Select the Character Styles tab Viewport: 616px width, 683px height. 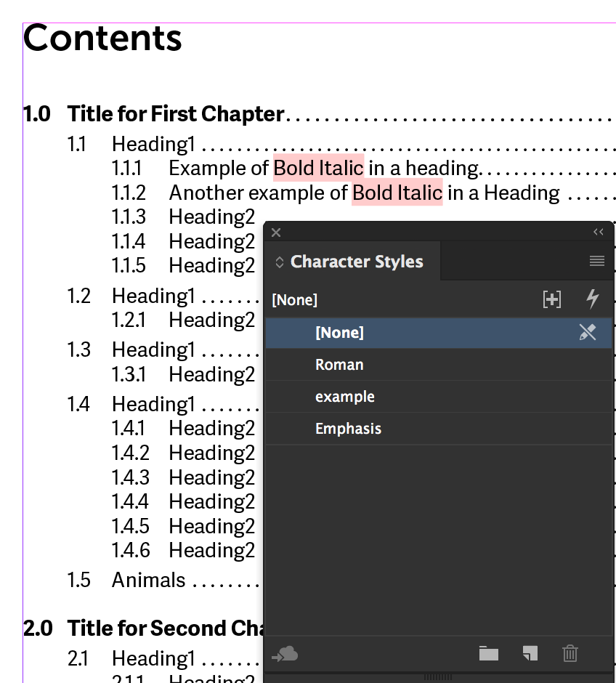coord(356,262)
